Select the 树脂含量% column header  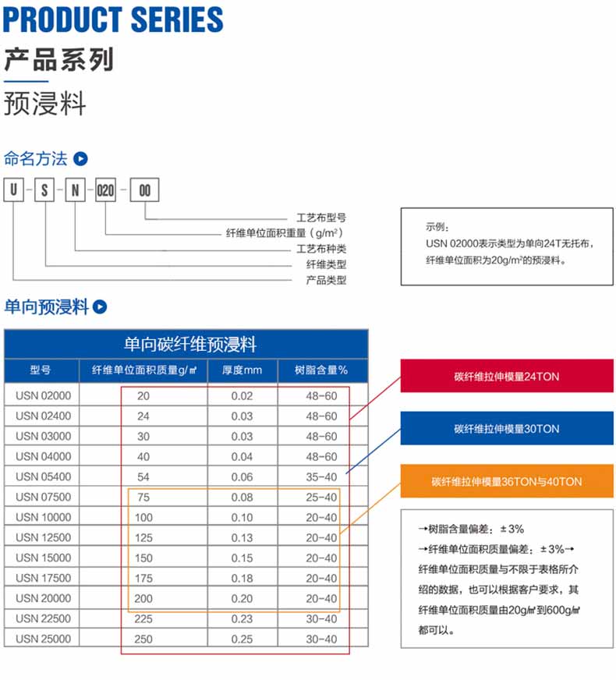pyautogui.click(x=321, y=370)
